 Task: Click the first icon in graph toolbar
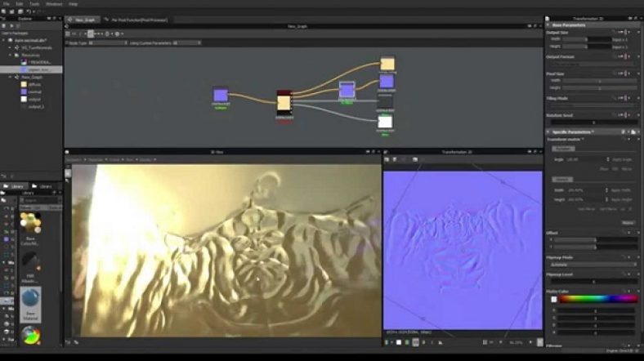coord(68,34)
